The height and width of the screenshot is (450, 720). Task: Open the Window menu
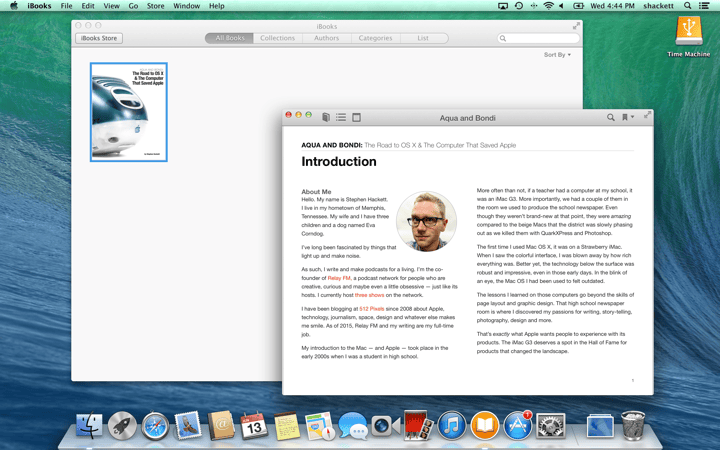[x=186, y=6]
